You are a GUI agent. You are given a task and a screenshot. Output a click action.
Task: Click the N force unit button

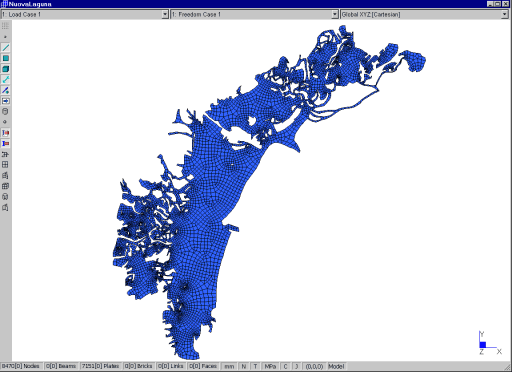point(244,366)
